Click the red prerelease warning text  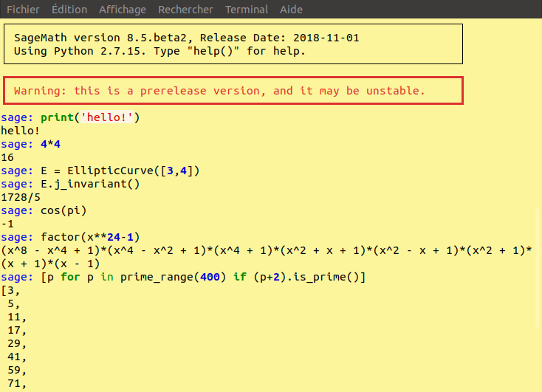pyautogui.click(x=219, y=91)
